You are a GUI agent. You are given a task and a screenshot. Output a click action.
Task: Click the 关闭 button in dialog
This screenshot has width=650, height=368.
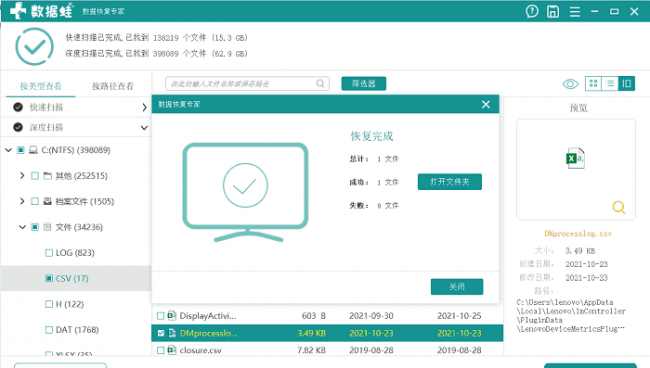click(x=457, y=287)
